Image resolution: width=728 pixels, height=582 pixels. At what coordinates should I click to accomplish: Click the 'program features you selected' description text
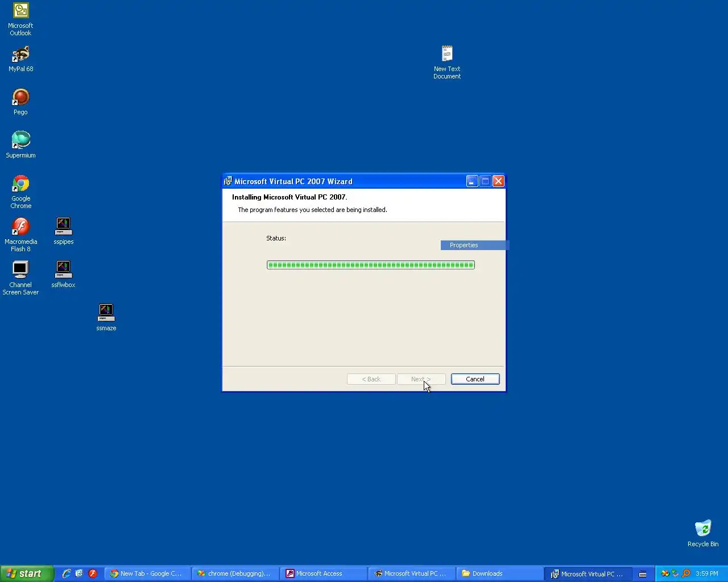pos(312,210)
